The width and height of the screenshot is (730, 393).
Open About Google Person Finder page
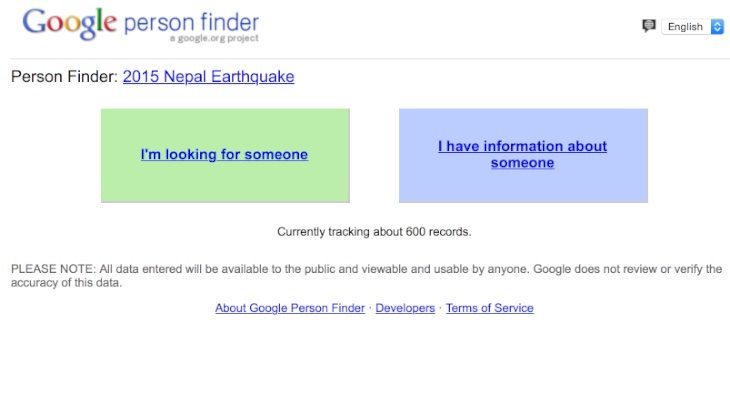[x=290, y=308]
